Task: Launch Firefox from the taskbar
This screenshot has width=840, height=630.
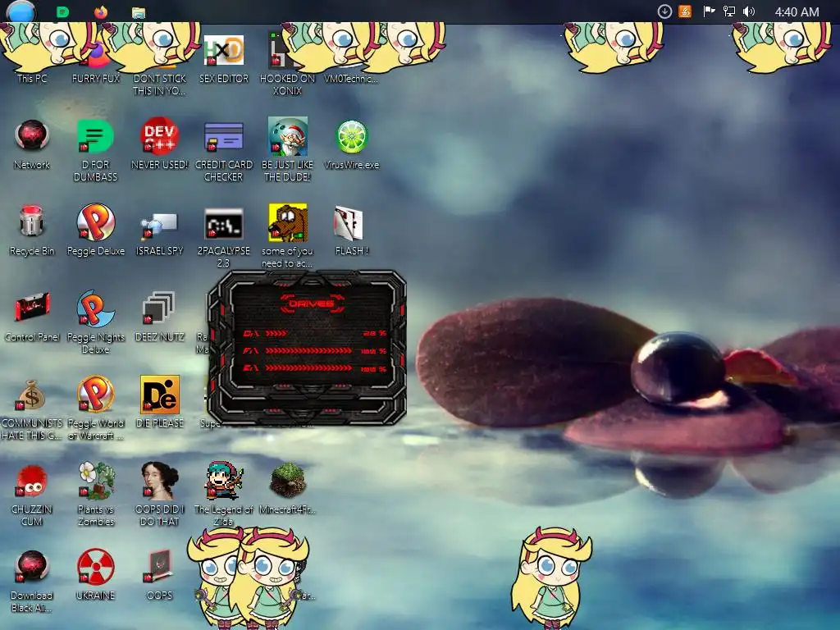Action: (101, 11)
